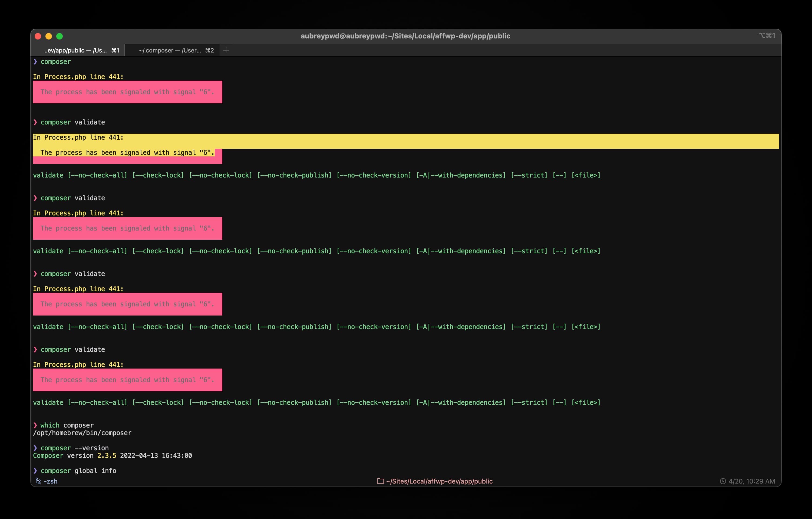Click the folder icon in status bar

coord(380,481)
